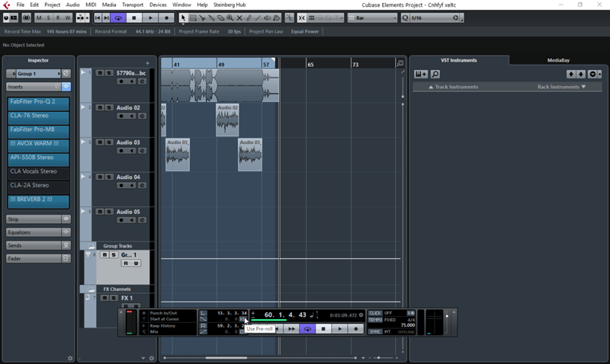
Task: Click the Add Track plus icon
Action: [x=147, y=63]
